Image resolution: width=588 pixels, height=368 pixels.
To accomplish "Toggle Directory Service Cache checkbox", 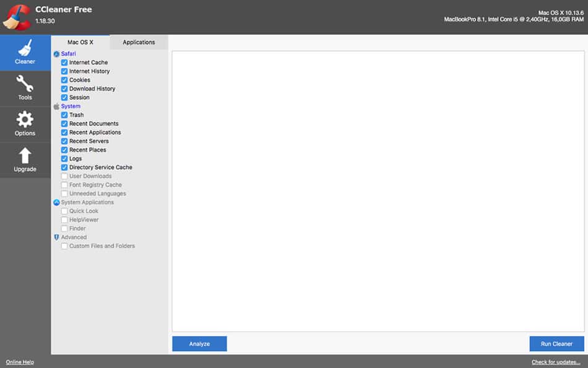I will pos(64,167).
